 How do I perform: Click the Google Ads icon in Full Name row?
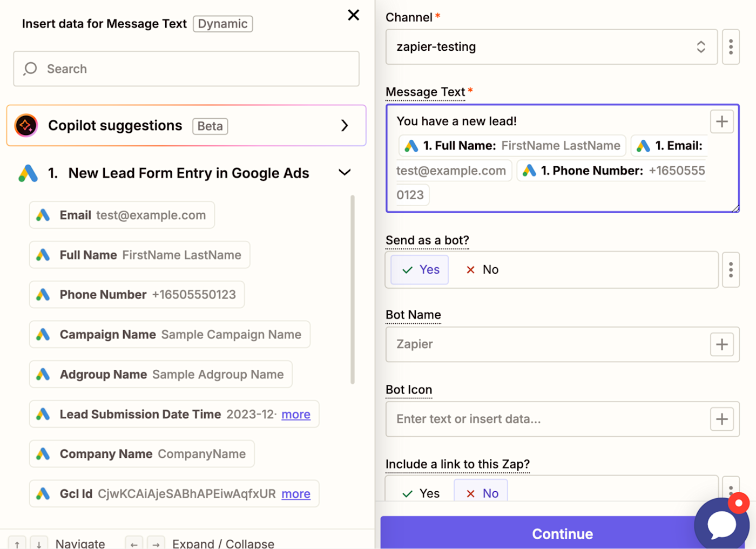(43, 255)
